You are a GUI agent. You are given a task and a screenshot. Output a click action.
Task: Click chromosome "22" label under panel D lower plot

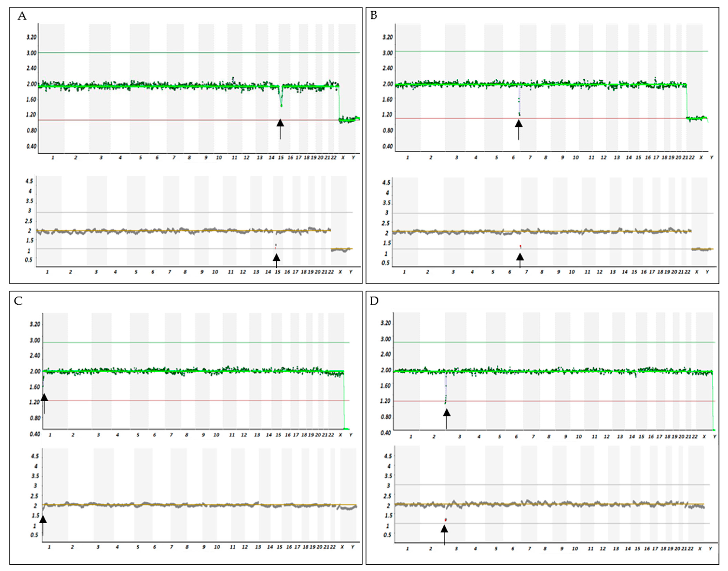click(691, 549)
